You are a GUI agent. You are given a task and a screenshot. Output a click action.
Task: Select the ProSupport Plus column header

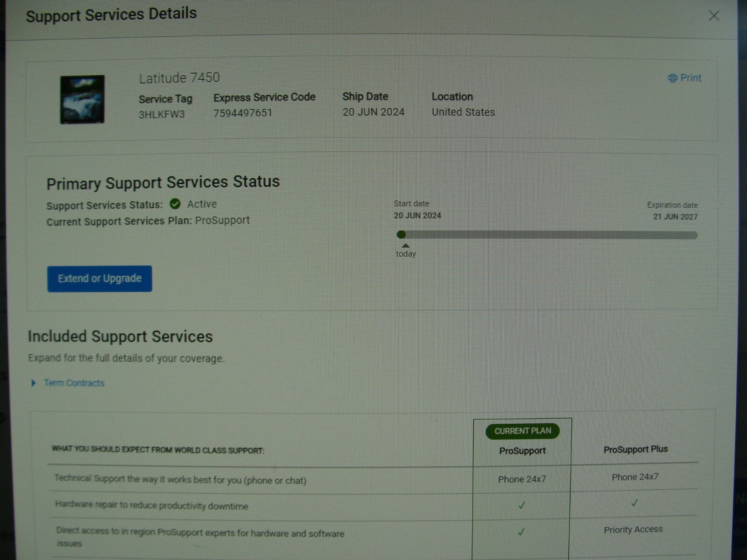click(x=635, y=449)
